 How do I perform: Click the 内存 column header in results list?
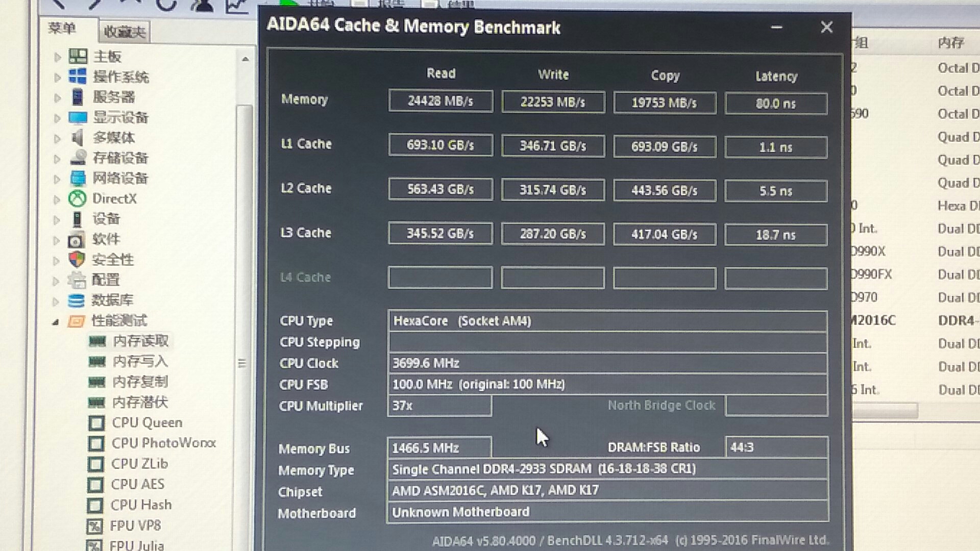tap(950, 42)
